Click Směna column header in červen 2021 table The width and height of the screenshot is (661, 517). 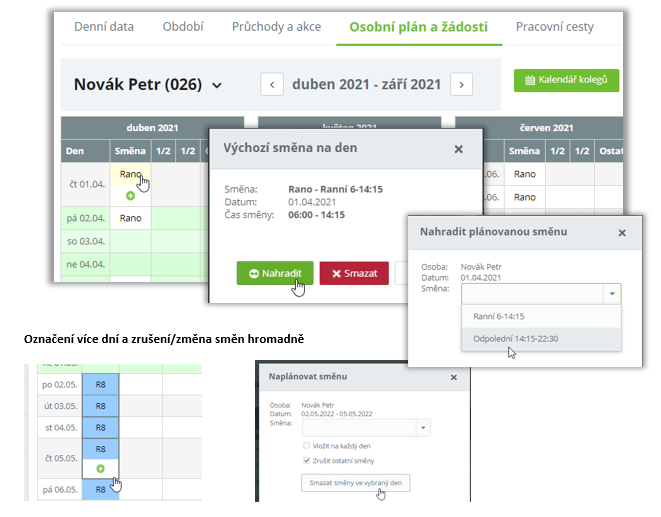coord(524,151)
